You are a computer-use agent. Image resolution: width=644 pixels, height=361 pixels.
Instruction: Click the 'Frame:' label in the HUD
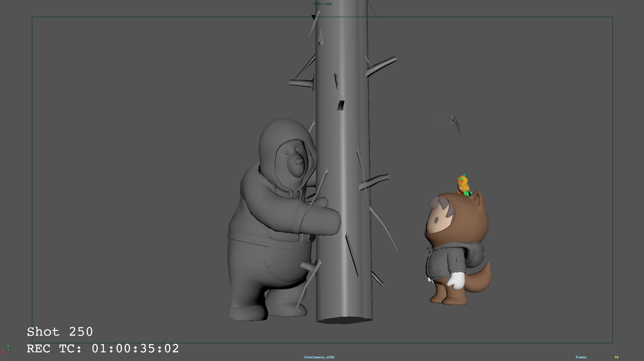coord(581,357)
